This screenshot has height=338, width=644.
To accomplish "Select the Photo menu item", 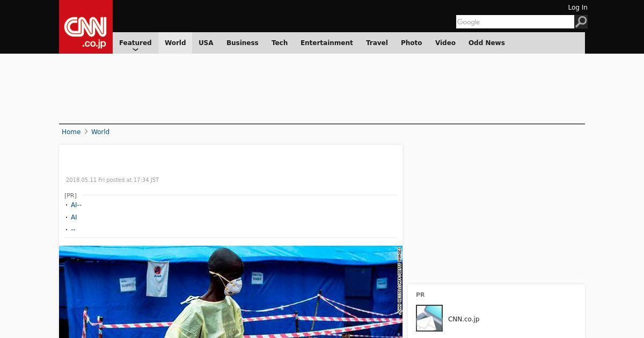I will click(x=412, y=43).
